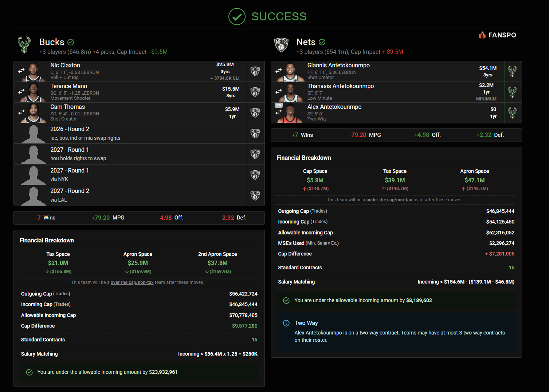Click the Nets logo on Terance Mann's row
The image size is (549, 392).
tap(255, 92)
